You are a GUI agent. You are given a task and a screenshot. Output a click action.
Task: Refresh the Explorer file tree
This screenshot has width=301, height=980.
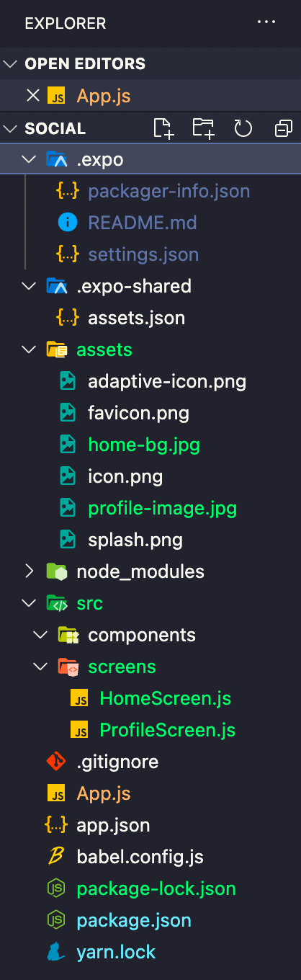point(243,128)
